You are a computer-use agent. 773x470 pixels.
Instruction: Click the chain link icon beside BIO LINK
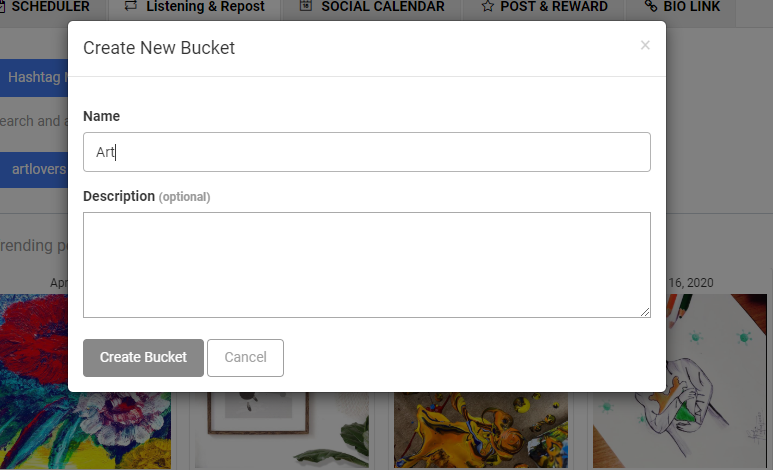651,6
